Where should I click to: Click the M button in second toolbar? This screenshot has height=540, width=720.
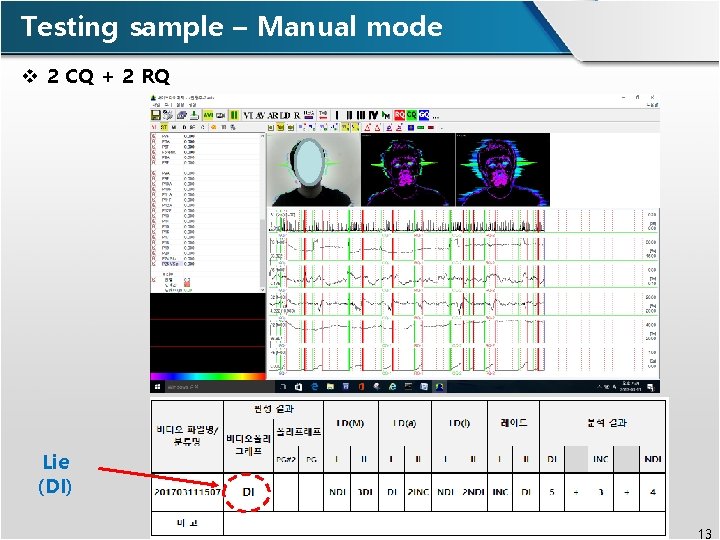tap(174, 127)
